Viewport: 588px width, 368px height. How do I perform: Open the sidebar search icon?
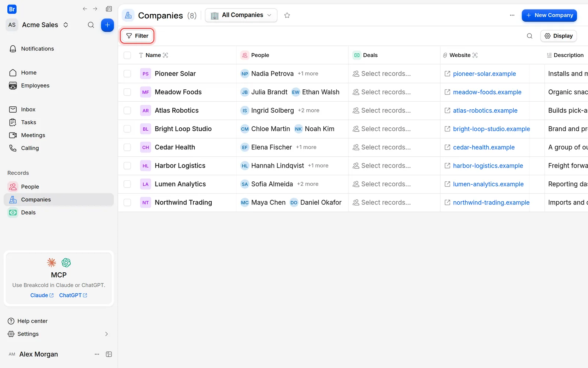91,25
